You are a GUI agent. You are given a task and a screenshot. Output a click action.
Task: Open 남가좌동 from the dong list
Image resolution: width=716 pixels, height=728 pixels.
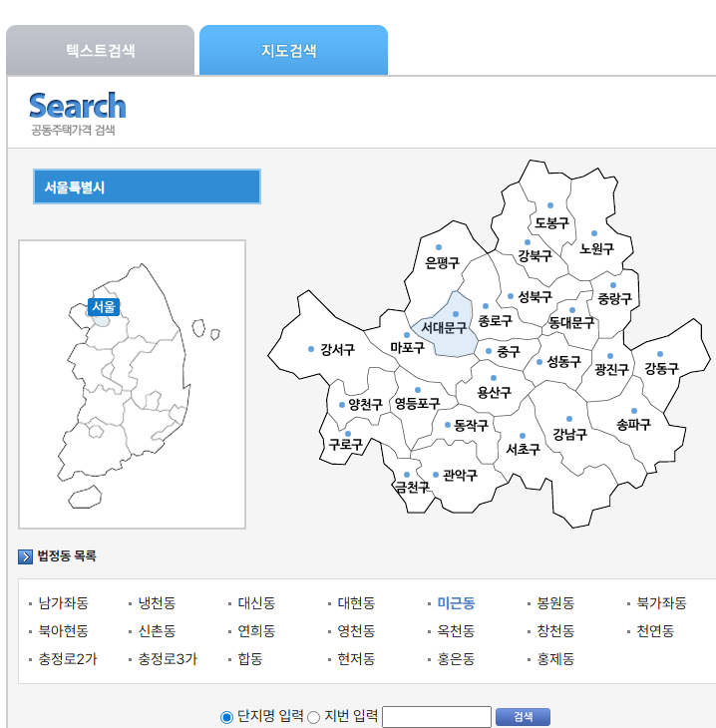click(x=63, y=603)
